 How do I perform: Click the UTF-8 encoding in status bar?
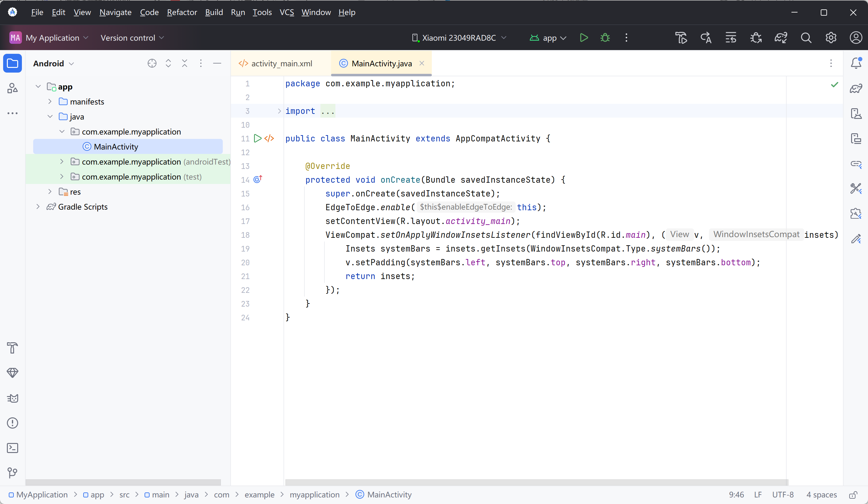783,495
